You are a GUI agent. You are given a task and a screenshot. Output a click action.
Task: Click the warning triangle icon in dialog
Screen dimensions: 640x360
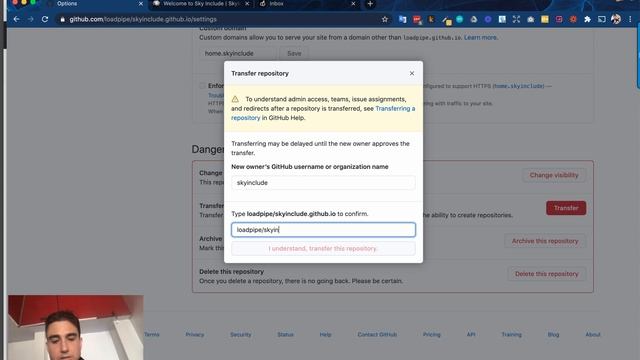click(x=235, y=99)
